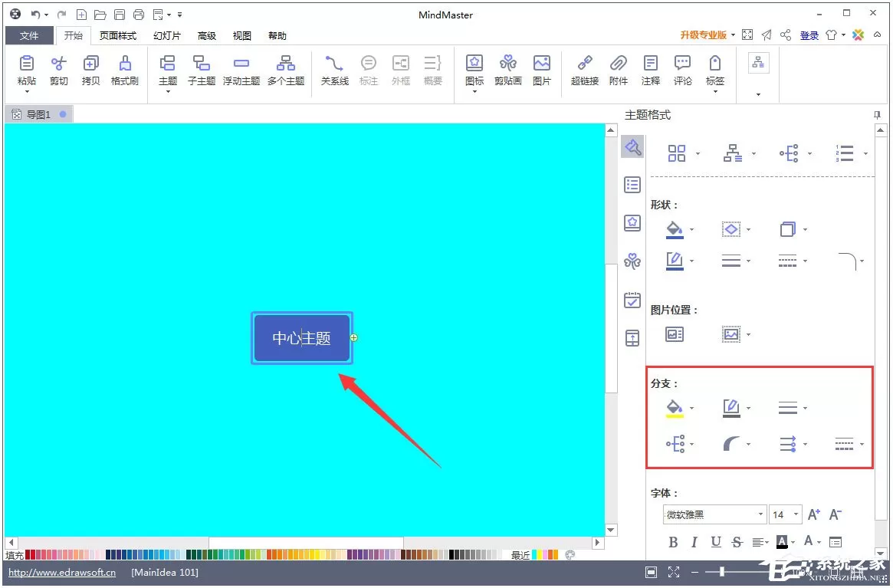This screenshot has height=588, width=893.
Task: Click the Copy (拷贝) icon
Action: (90, 64)
